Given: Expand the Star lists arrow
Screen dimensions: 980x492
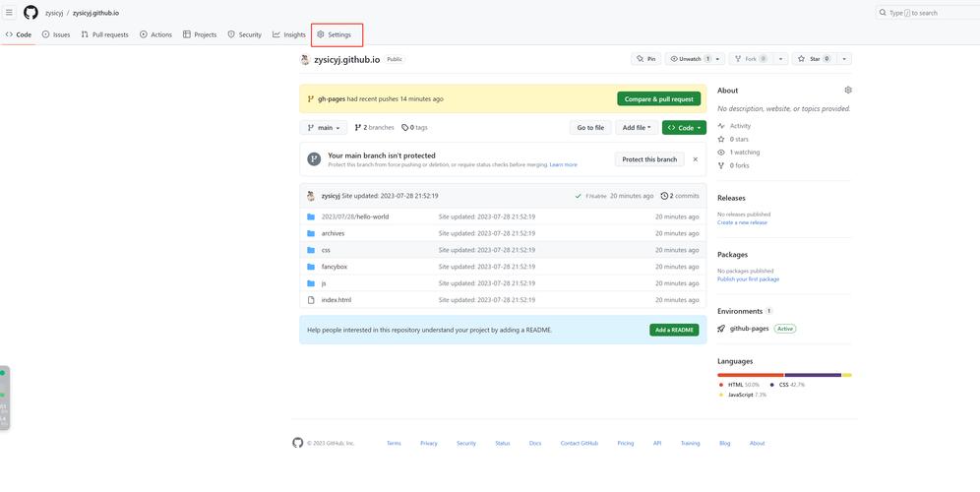Looking at the screenshot, I should 844,59.
